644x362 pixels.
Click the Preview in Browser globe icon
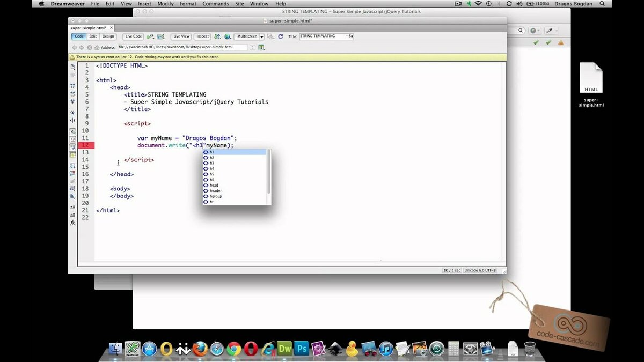pos(228,36)
